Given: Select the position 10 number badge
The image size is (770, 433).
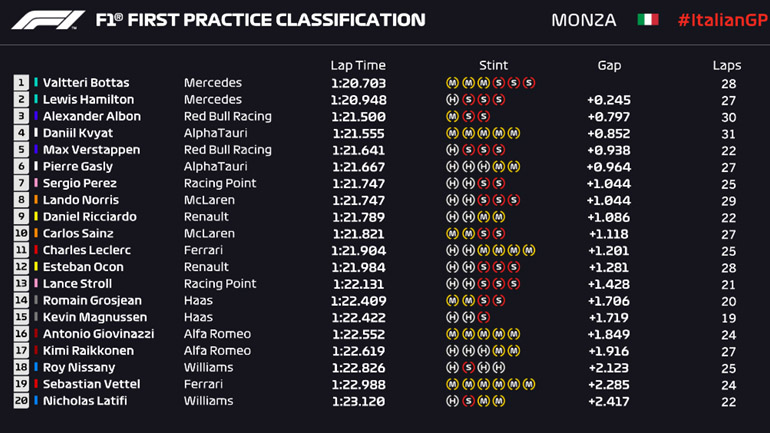Looking at the screenshot, I should (21, 234).
